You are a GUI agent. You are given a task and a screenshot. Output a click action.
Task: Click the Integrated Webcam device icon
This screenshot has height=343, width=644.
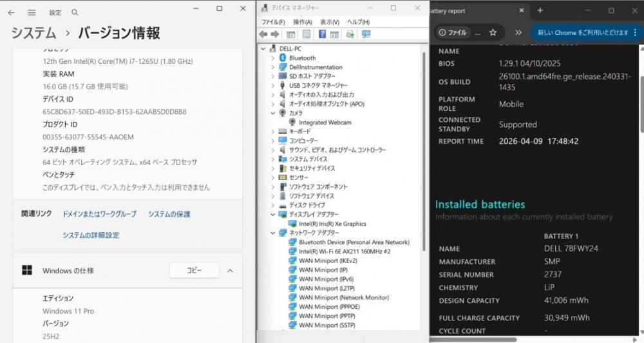tap(292, 122)
